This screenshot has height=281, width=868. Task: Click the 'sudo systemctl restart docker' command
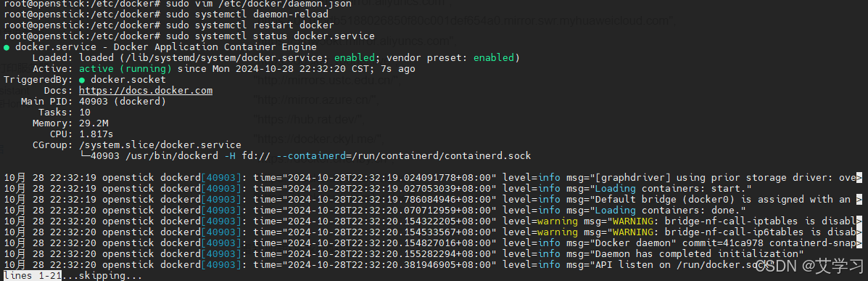tap(249, 25)
